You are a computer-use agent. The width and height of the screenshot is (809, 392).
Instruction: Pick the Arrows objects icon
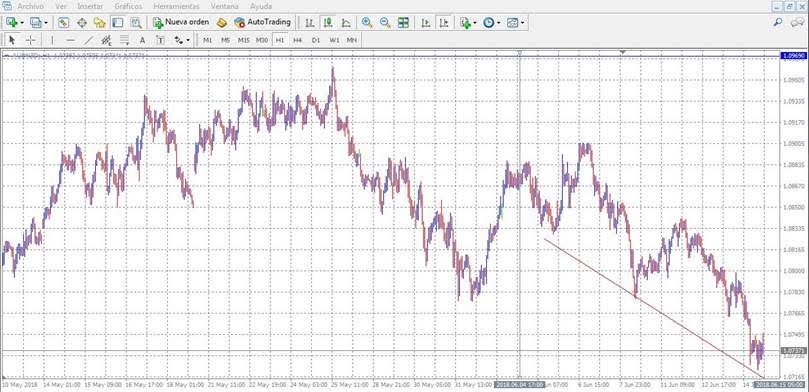[179, 40]
